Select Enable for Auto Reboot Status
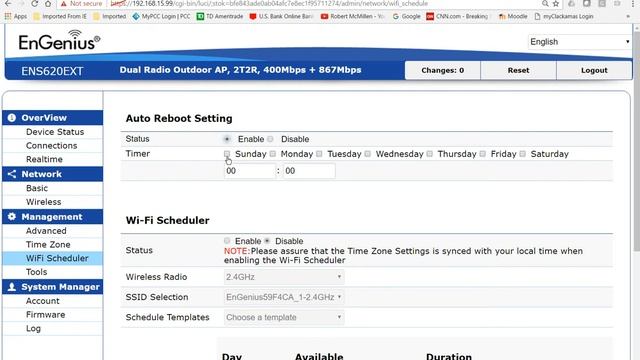 (227, 139)
